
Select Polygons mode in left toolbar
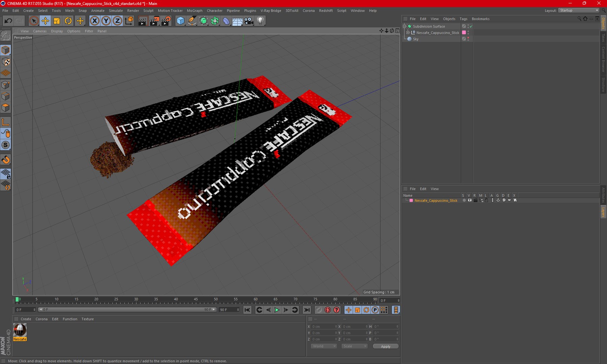tap(6, 108)
